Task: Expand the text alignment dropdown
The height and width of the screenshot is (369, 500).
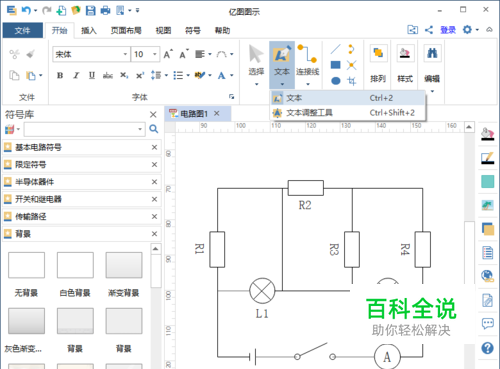Action: pyautogui.click(x=210, y=54)
